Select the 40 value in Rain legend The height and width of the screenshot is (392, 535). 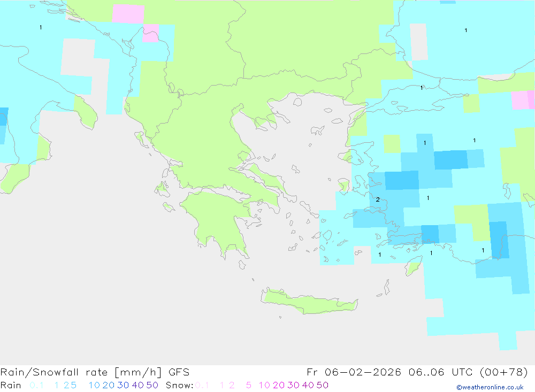138,385
